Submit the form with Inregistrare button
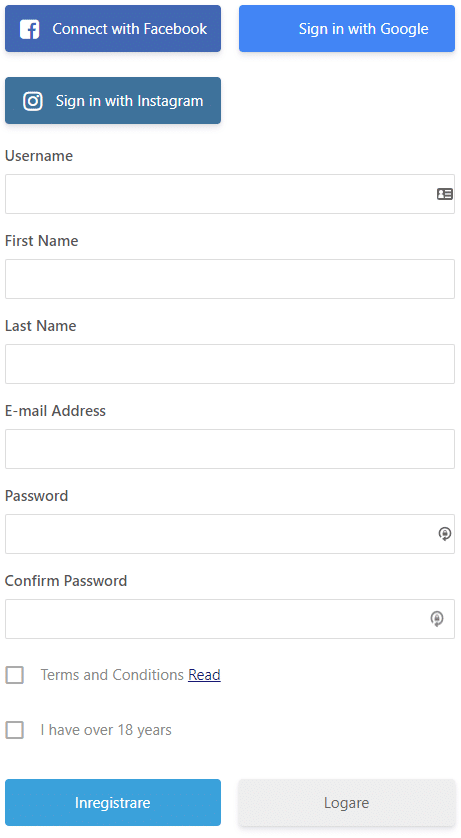The width and height of the screenshot is (461, 838). [x=113, y=803]
